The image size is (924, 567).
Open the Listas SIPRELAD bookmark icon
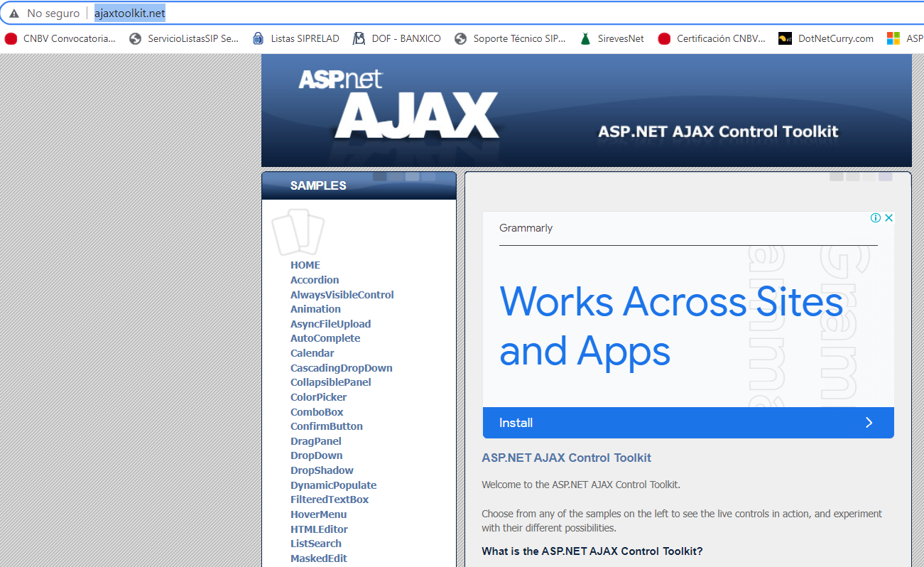coord(259,39)
